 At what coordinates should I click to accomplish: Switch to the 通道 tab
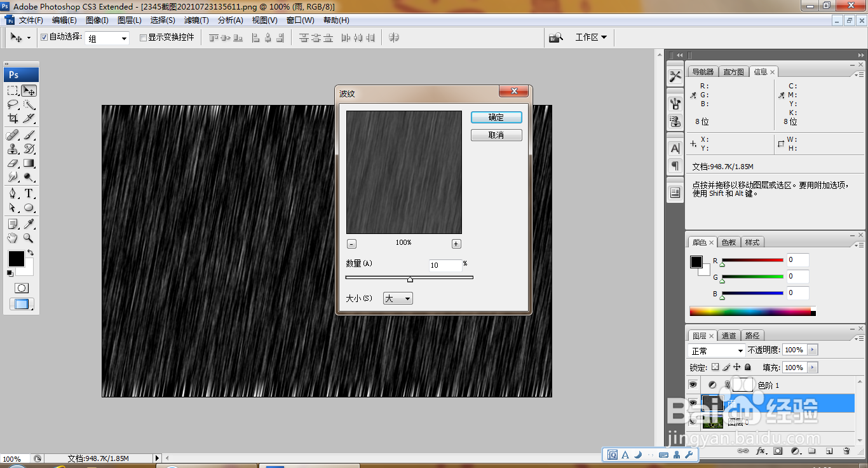pos(729,336)
